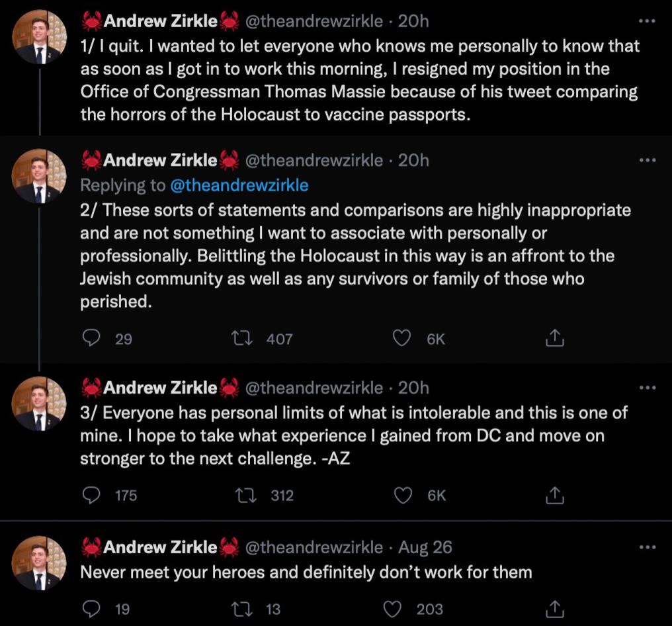The height and width of the screenshot is (626, 672).
Task: Share the Aug 26 tweet
Action: 554,608
